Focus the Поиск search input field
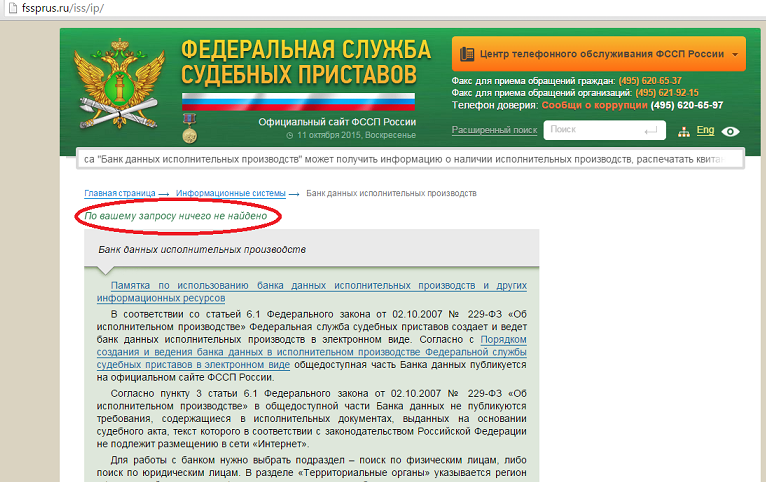The height and width of the screenshot is (482, 766). (604, 130)
